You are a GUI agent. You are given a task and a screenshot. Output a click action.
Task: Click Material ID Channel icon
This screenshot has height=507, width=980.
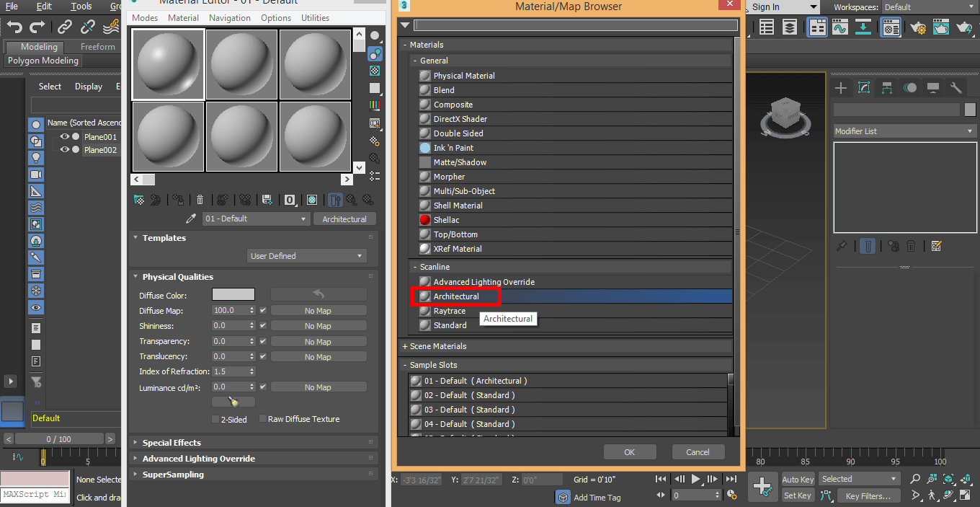(290, 200)
